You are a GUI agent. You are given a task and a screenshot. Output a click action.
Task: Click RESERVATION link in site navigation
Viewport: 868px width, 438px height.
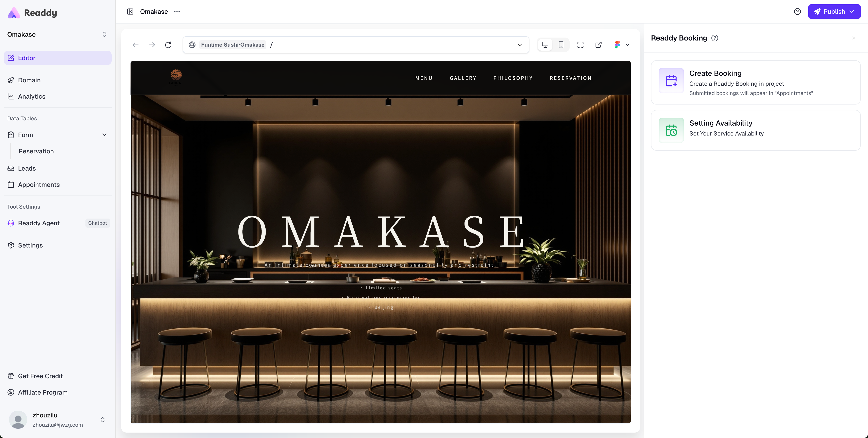571,78
